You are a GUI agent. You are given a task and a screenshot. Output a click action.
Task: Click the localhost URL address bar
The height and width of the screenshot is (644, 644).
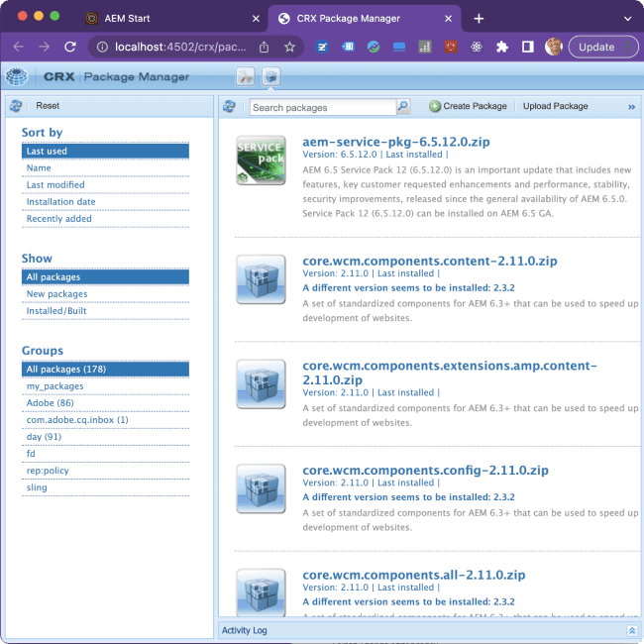pyautogui.click(x=180, y=48)
